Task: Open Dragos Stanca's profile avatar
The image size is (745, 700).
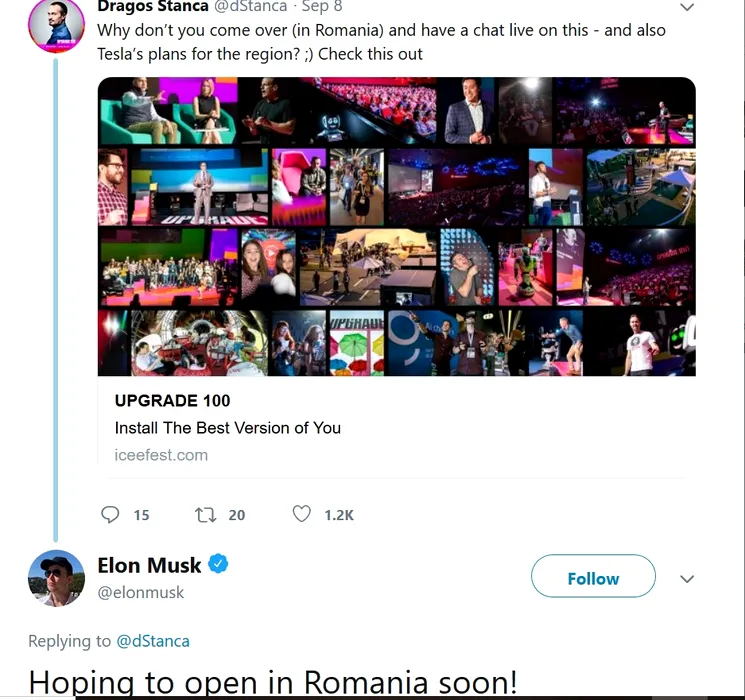Action: click(x=56, y=25)
